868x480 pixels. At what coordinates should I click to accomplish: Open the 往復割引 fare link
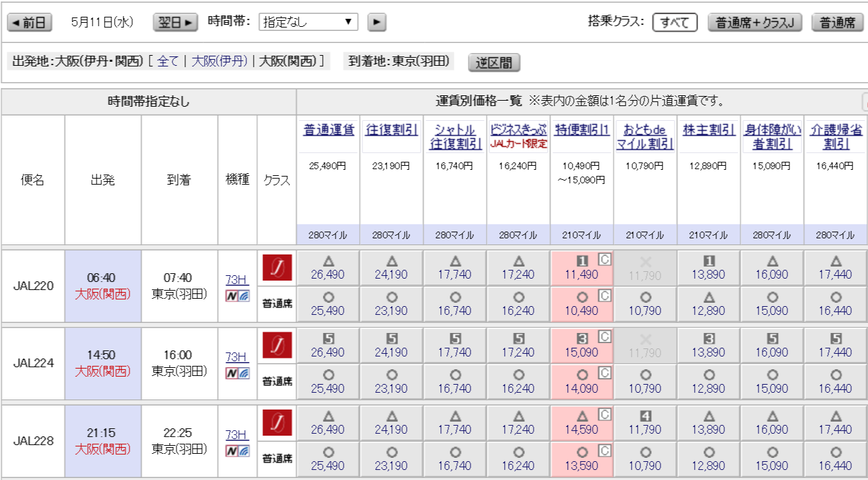[x=391, y=130]
